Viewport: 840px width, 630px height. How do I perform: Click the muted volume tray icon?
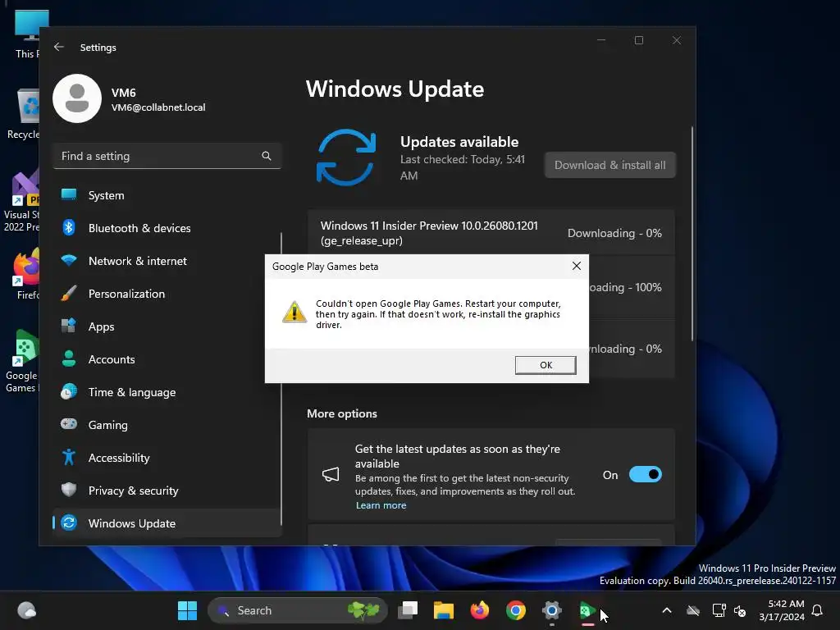pos(741,610)
